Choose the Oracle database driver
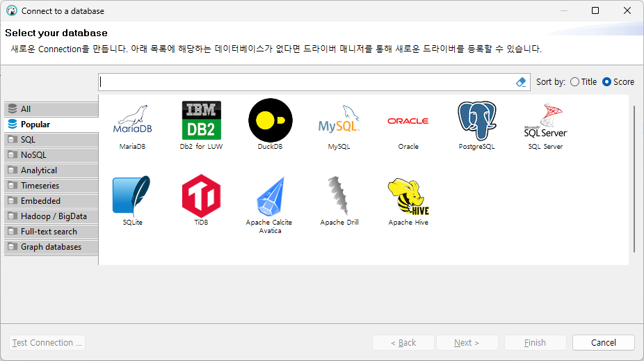The height and width of the screenshot is (361, 644). pyautogui.click(x=408, y=121)
